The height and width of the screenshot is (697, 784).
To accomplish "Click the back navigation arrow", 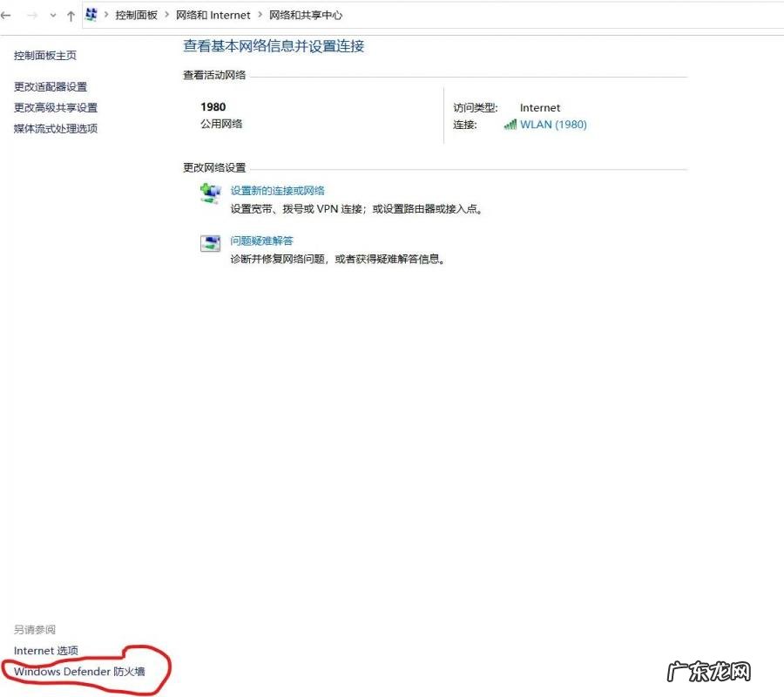I will (9, 14).
